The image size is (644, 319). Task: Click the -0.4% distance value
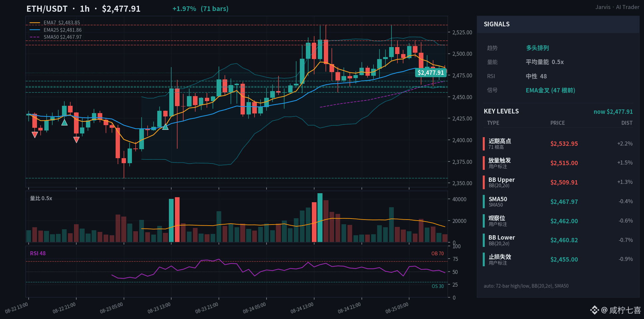pos(626,202)
